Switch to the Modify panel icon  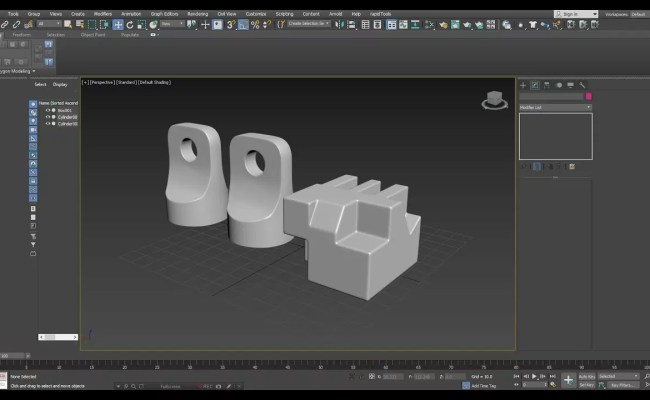coord(535,85)
